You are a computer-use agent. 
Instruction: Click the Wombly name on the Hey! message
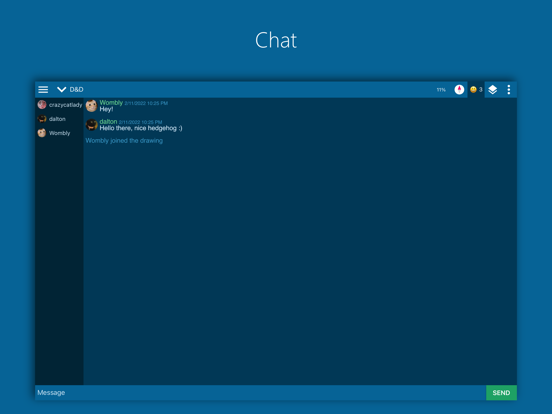coord(111,102)
